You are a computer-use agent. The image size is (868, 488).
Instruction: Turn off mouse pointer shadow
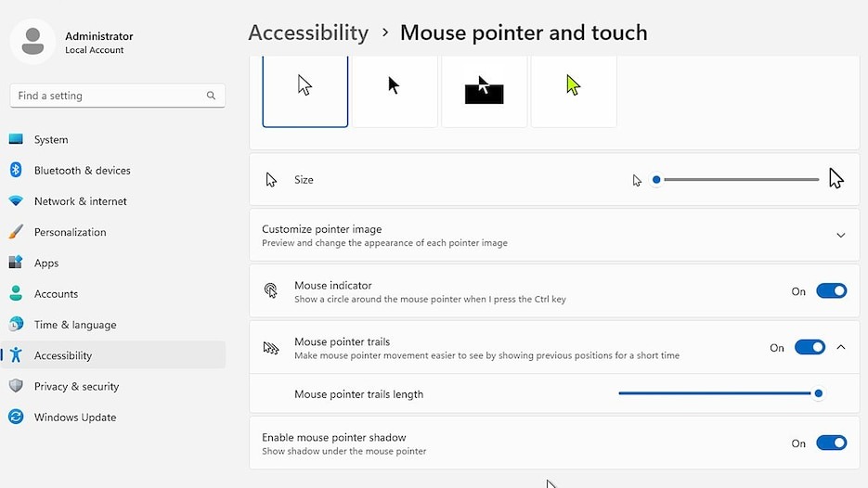(x=832, y=443)
